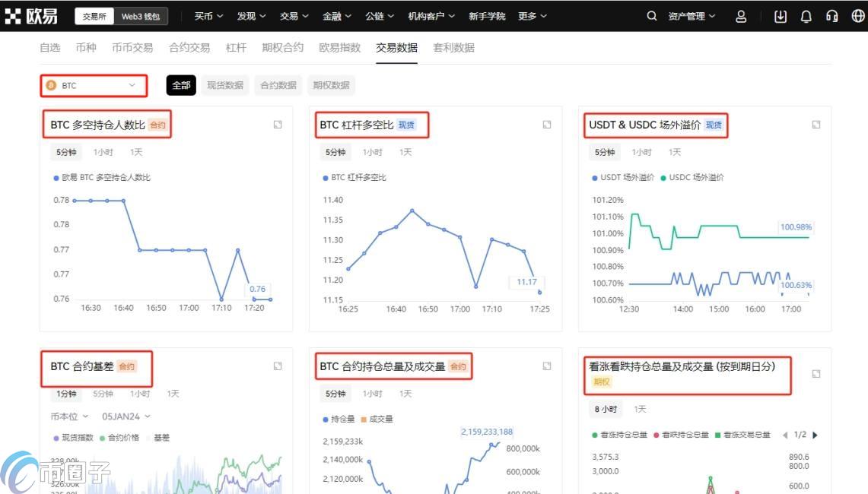Viewport: 868px width, 494px height.
Task: Expand the BTC 杠杆多空比 chart fullscreen
Action: (547, 125)
